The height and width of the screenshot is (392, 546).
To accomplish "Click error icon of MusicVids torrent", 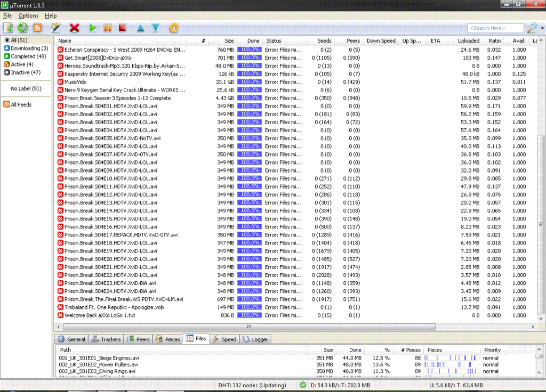I will tap(60, 81).
